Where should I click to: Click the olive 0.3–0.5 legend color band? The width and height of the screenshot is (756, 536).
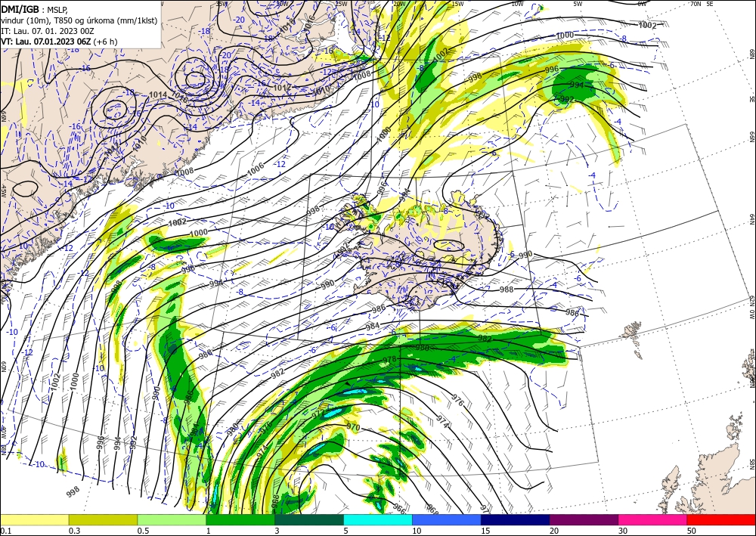tap(103, 519)
